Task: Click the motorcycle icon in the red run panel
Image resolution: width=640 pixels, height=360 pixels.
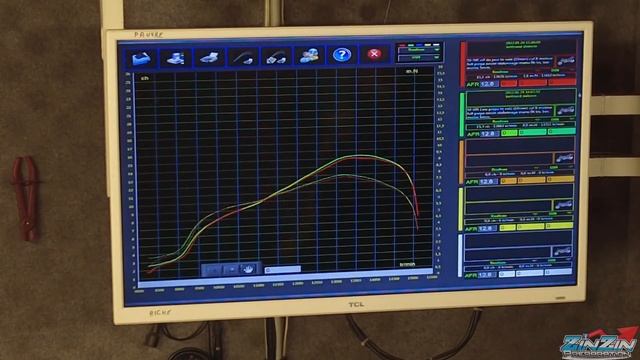Action: click(x=566, y=61)
